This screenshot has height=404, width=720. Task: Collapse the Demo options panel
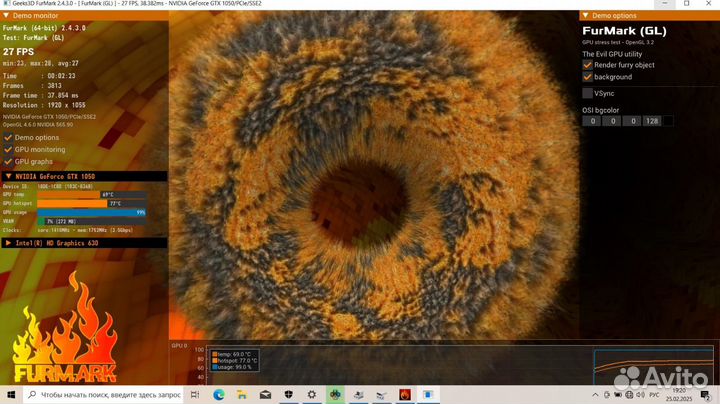pyautogui.click(x=586, y=16)
